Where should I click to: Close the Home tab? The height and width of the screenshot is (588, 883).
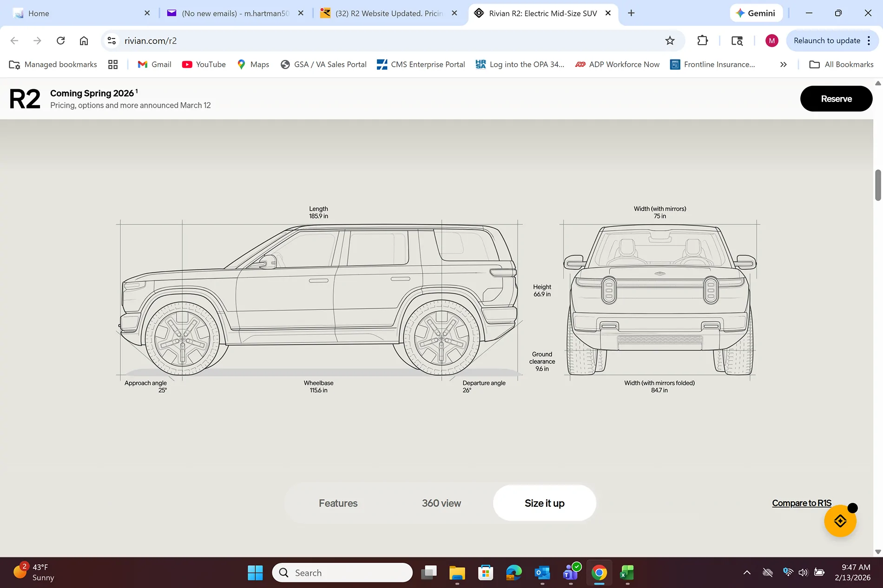[x=147, y=13]
